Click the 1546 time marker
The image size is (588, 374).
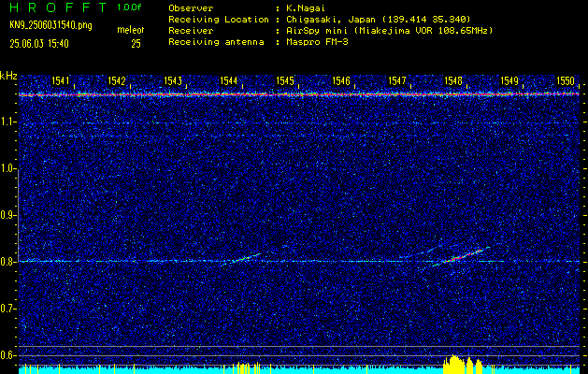coord(341,80)
